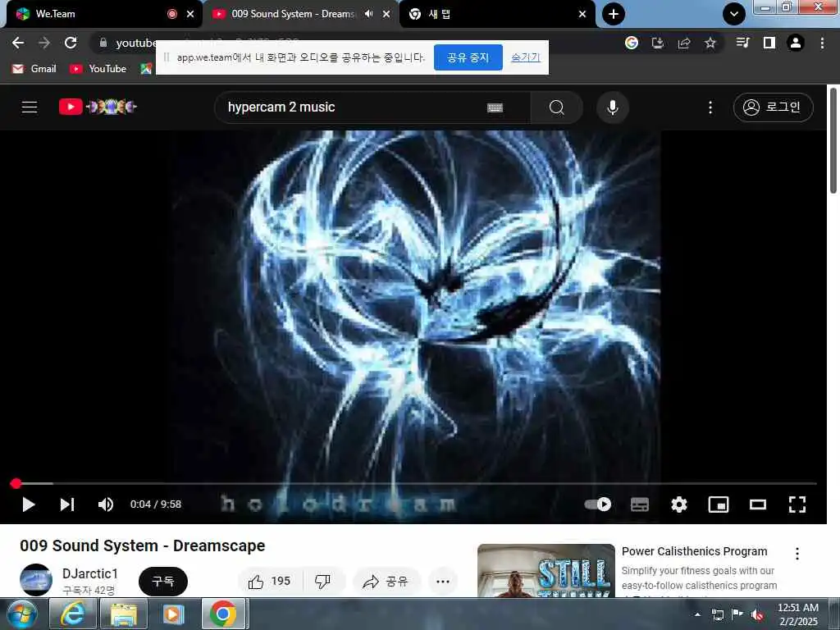Dislike the video with thumbs down
Viewport: 840px width, 630px height.
click(323, 582)
